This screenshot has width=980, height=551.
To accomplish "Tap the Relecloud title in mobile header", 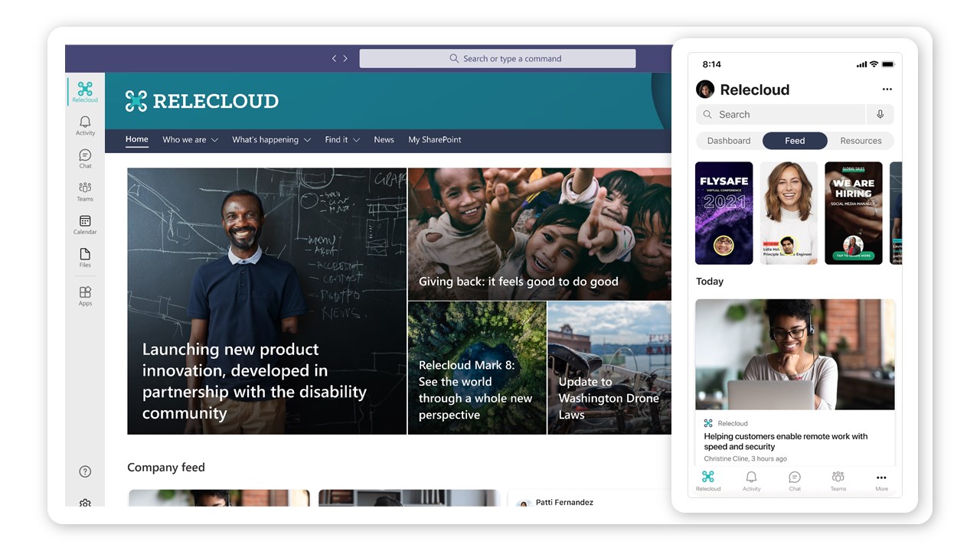I will pyautogui.click(x=755, y=90).
